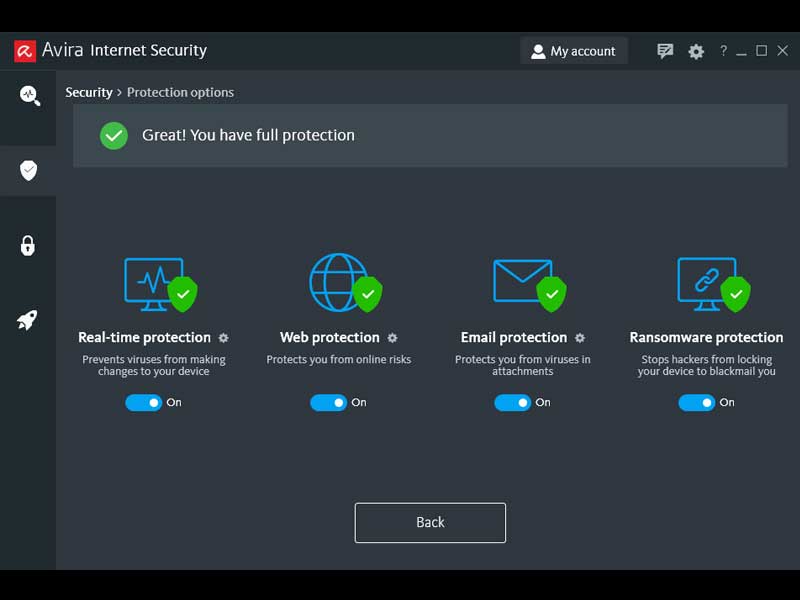Select the Security shield sidebar icon
The image size is (800, 600).
pyautogui.click(x=28, y=170)
